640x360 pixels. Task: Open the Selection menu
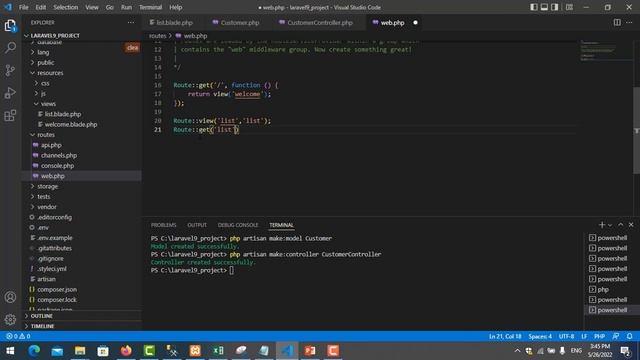[65, 7]
